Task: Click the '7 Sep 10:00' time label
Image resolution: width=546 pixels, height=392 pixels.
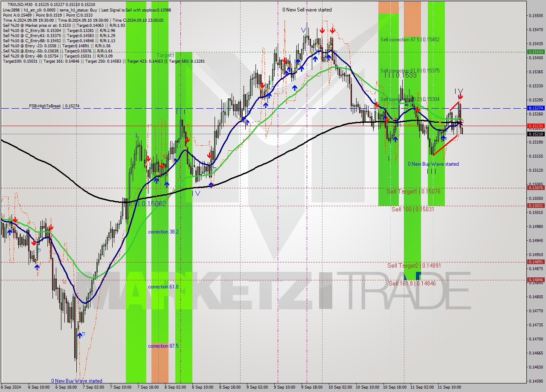Action: tap(121, 387)
